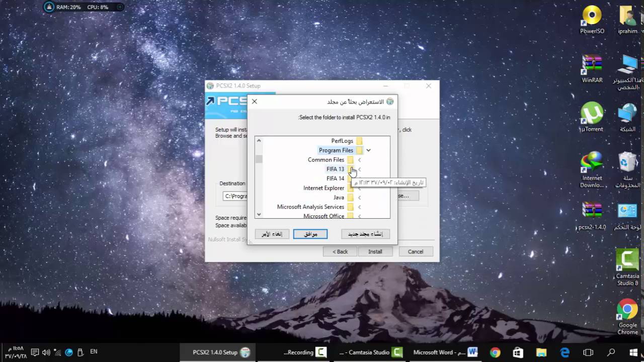Viewport: 644px width, 362px height.
Task: Open Chrome from the taskbar
Action: point(495,352)
